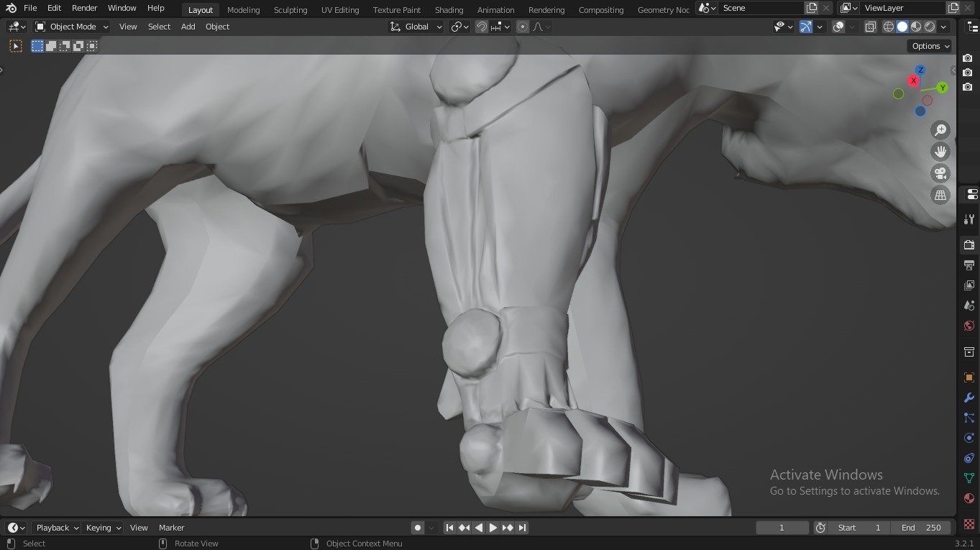980x550 pixels.
Task: Open the Physics properties tab
Action: click(x=969, y=438)
